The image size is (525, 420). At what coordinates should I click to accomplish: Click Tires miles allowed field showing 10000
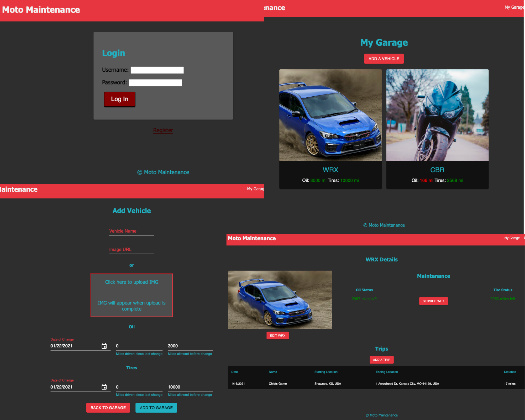190,387
